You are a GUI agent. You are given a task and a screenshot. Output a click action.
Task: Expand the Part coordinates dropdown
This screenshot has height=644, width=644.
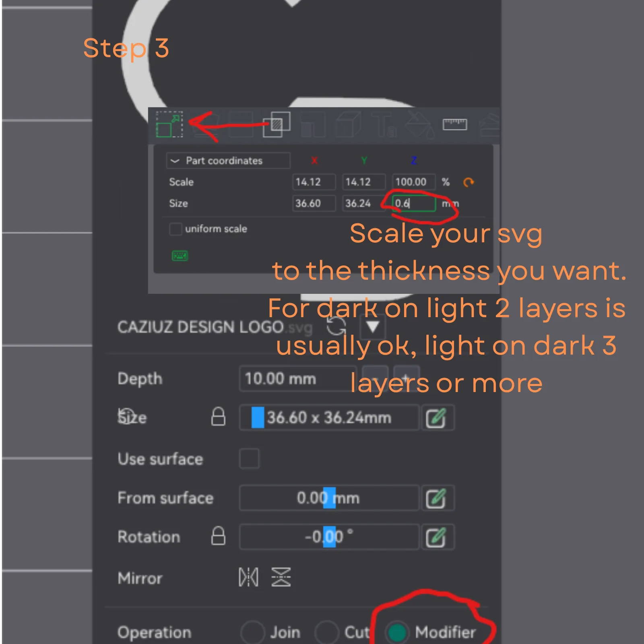tap(228, 161)
